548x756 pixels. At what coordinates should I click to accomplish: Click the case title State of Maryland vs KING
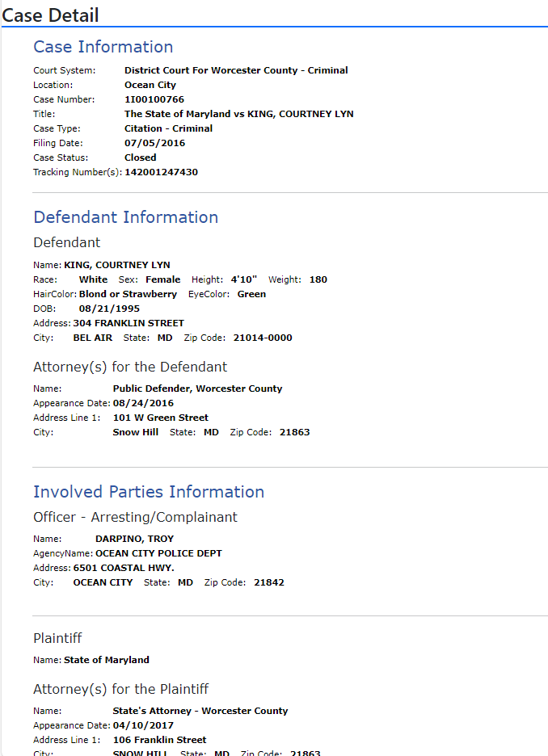(238, 114)
